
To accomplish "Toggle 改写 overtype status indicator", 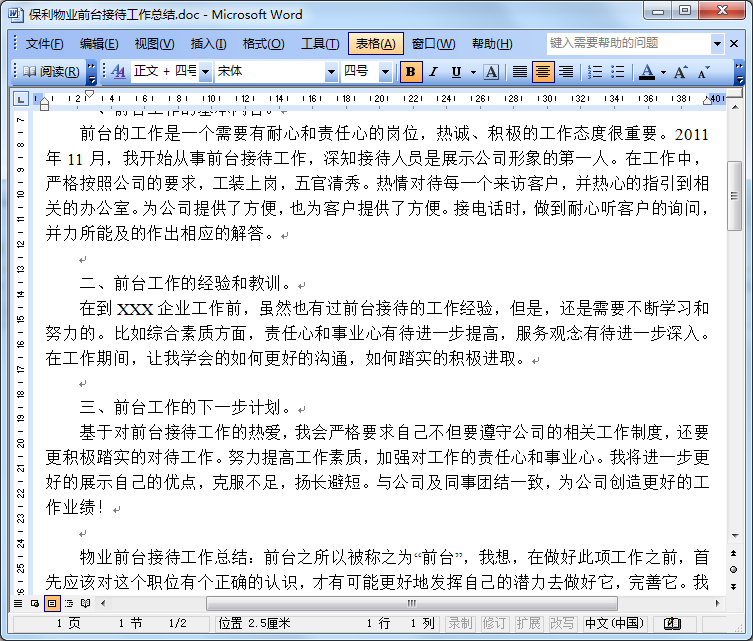I will point(563,624).
